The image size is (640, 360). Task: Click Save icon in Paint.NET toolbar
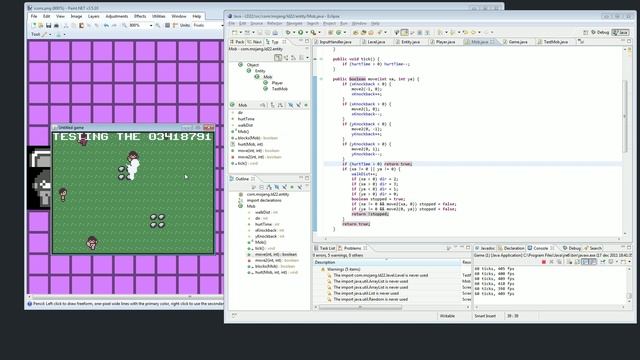49,25
